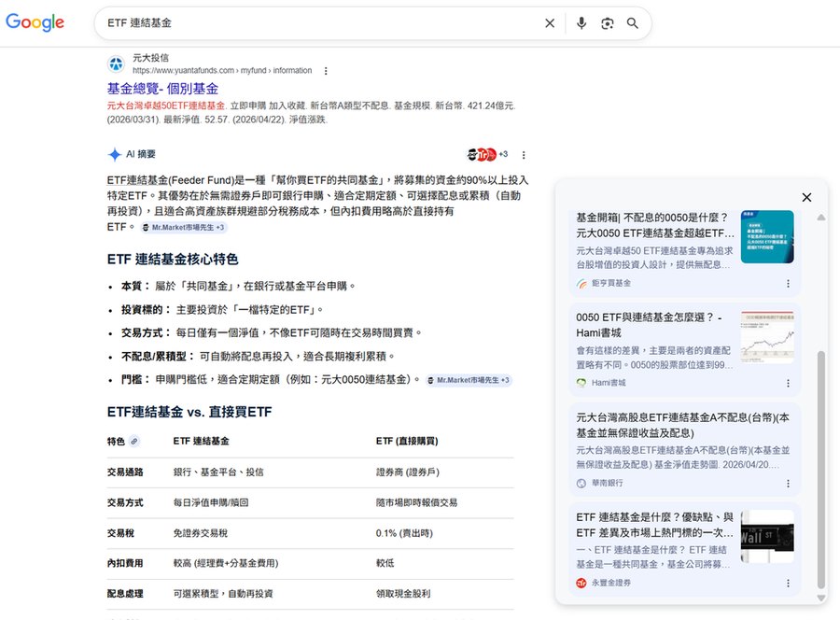The height and width of the screenshot is (620, 840).
Task: Close the sources side panel
Action: (806, 197)
